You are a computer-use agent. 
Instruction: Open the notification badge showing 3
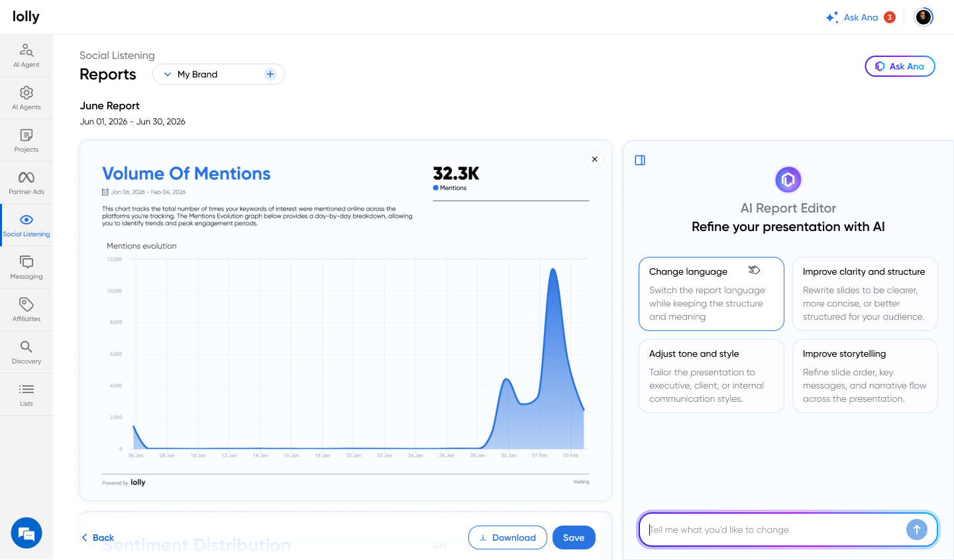point(890,17)
